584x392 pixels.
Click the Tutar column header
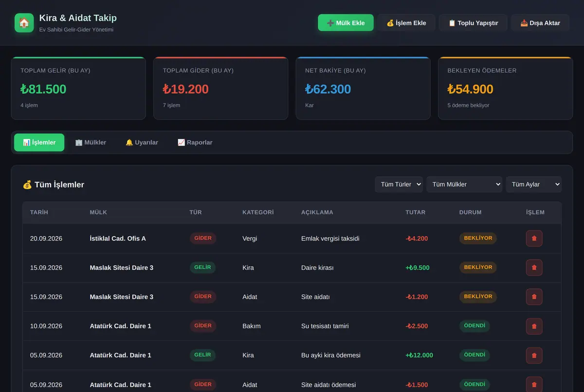pyautogui.click(x=415, y=213)
